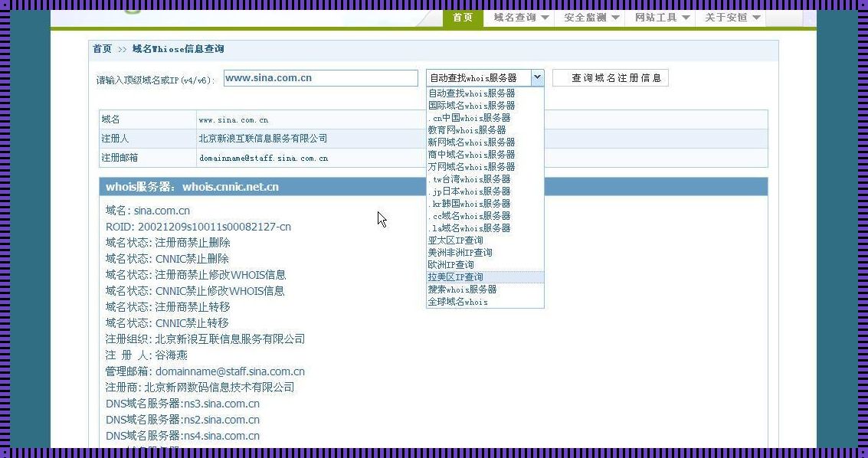This screenshot has height=458, width=868.
Task: Open the 关于安恒 navigation menu
Action: click(x=732, y=17)
